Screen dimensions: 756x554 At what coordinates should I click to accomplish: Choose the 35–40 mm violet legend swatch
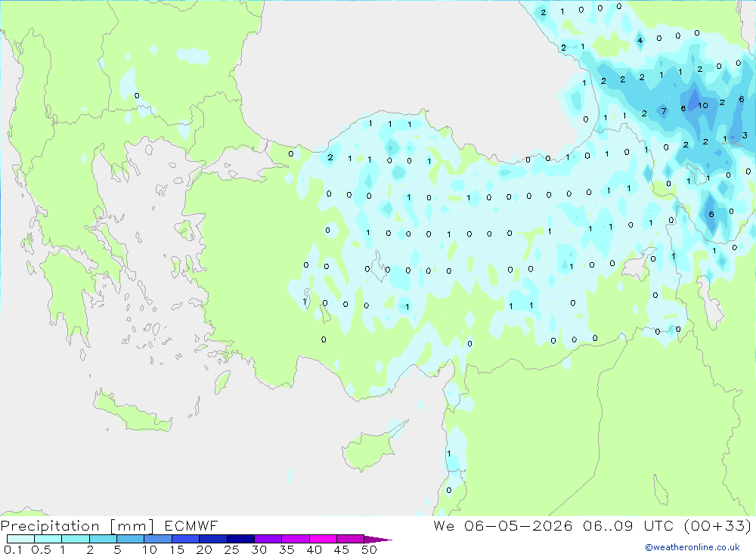tap(295, 539)
